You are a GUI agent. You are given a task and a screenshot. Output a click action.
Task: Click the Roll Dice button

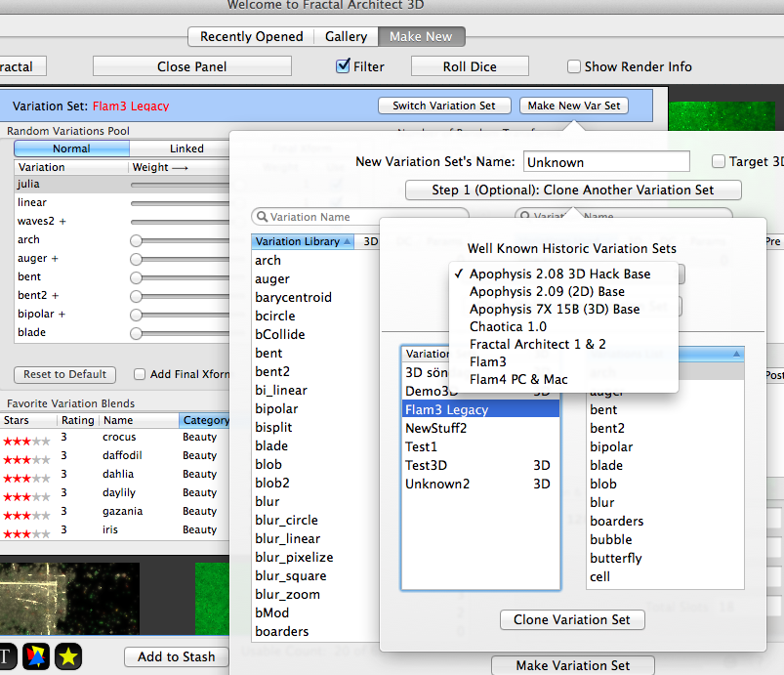pyautogui.click(x=470, y=66)
